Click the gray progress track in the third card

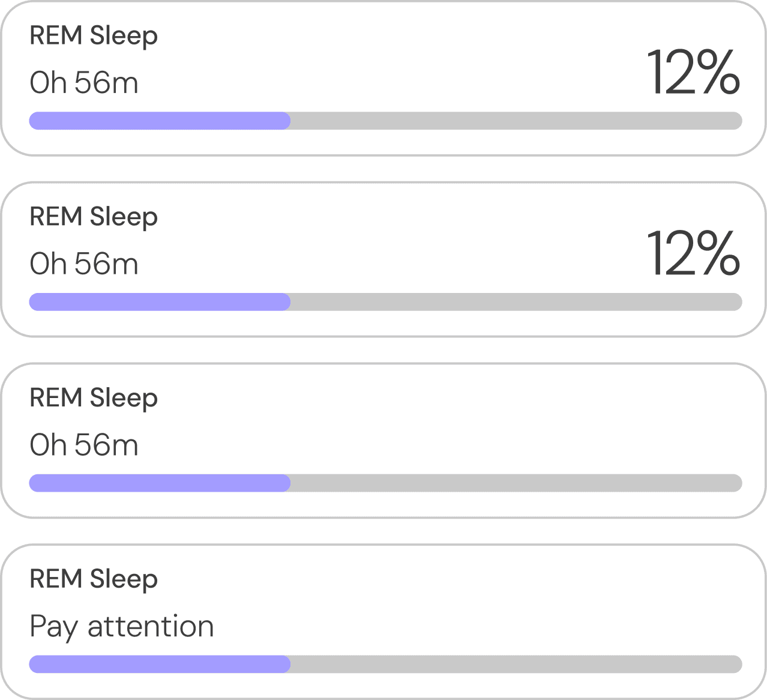click(x=516, y=483)
